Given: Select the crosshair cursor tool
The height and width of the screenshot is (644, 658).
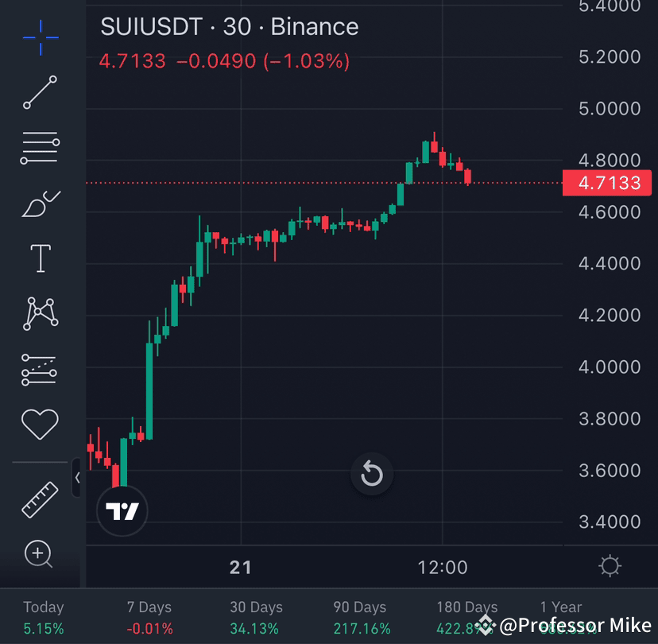Looking at the screenshot, I should pos(40,37).
